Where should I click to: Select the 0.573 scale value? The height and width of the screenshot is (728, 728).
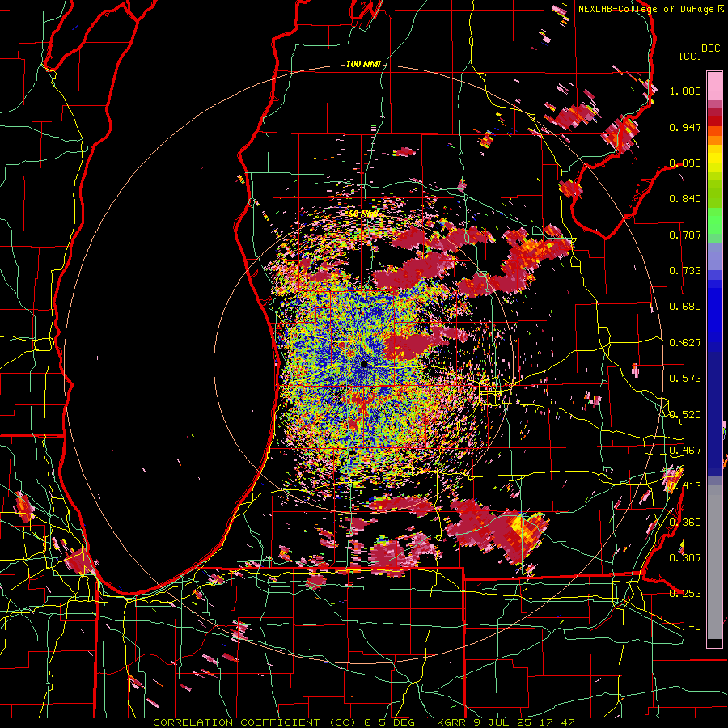685,379
